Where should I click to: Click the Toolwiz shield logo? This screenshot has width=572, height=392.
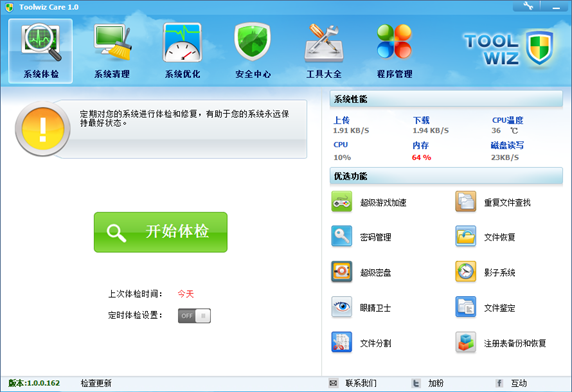coord(540,48)
